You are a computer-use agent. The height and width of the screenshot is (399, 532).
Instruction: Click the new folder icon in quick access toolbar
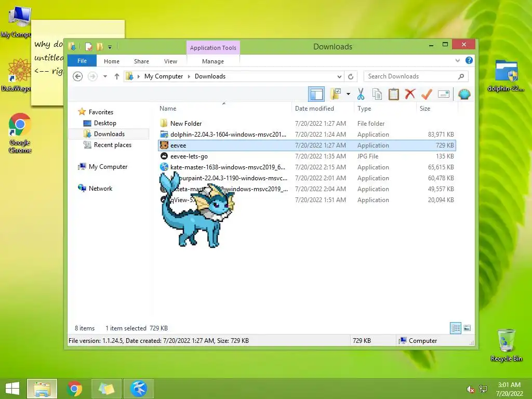(100, 46)
